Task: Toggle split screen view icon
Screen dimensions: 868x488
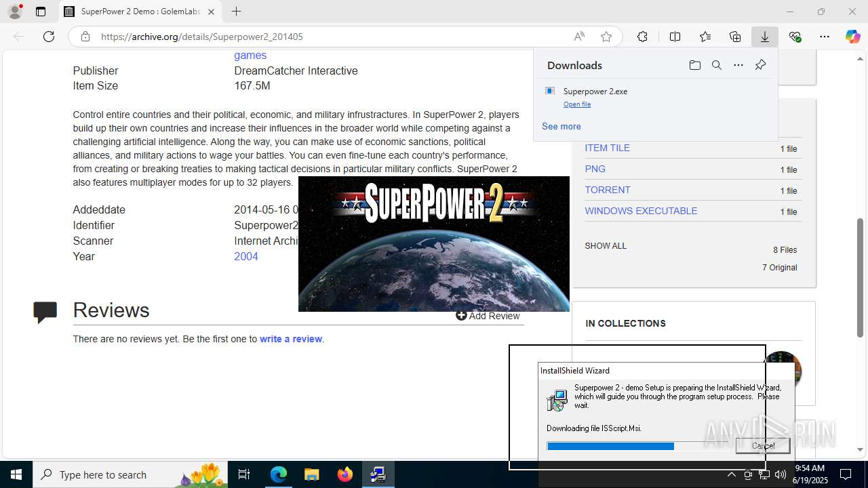Action: pos(675,37)
